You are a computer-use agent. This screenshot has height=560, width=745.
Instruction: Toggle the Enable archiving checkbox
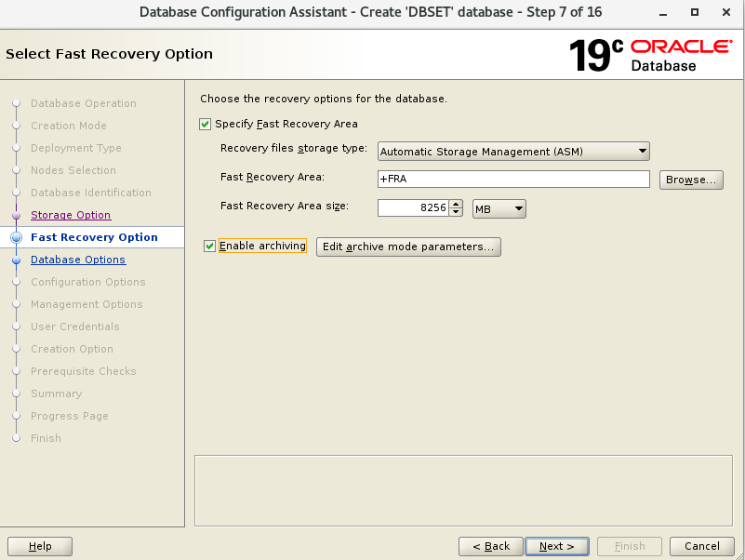[x=209, y=246]
